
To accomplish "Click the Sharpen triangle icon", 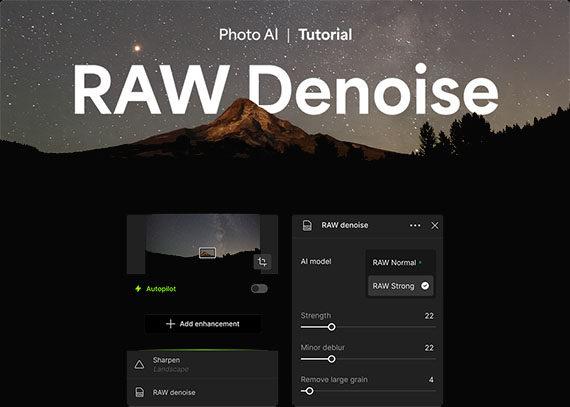I will (x=139, y=364).
